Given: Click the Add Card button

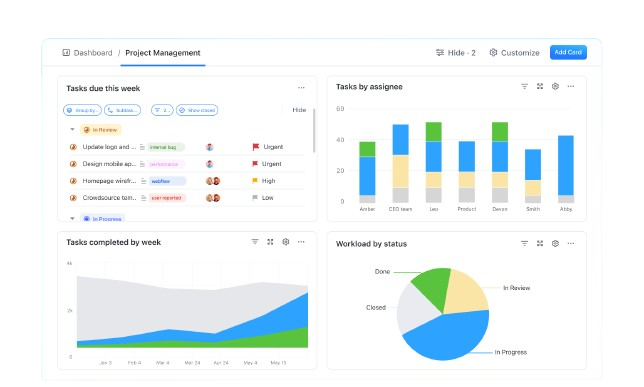Looking at the screenshot, I should [568, 52].
